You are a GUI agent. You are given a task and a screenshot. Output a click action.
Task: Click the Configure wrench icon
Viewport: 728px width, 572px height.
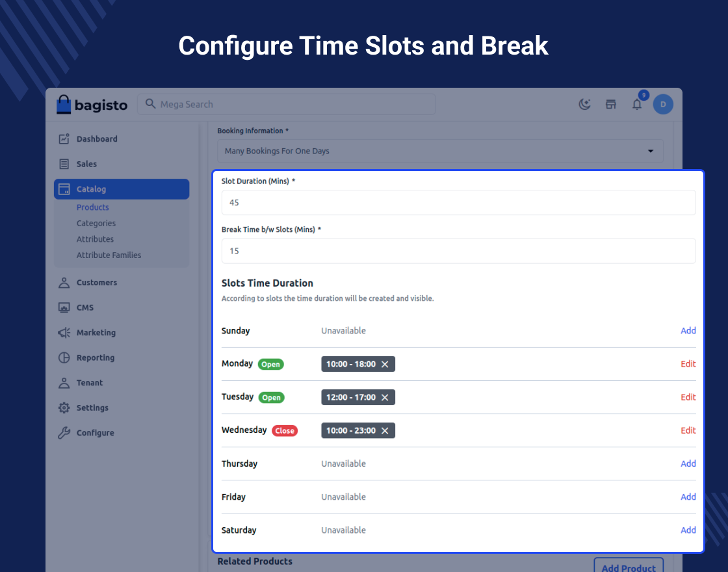coord(64,433)
